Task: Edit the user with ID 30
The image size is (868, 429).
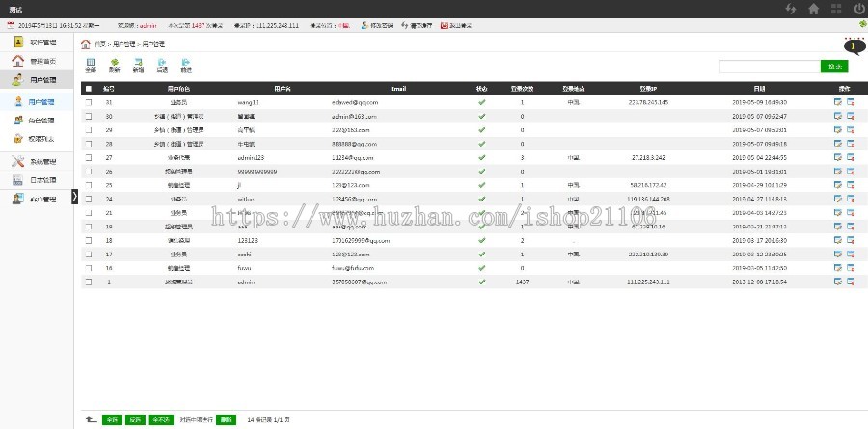Action: coord(838,116)
